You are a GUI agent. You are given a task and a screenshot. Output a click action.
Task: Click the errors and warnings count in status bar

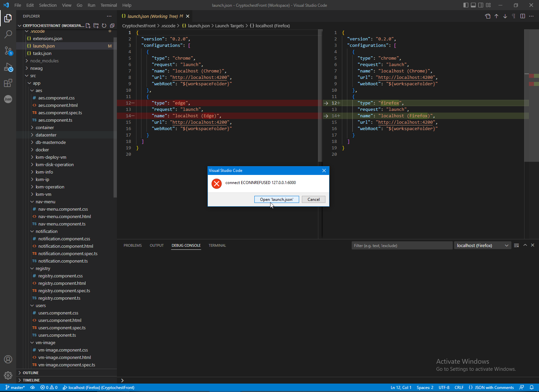point(49,388)
